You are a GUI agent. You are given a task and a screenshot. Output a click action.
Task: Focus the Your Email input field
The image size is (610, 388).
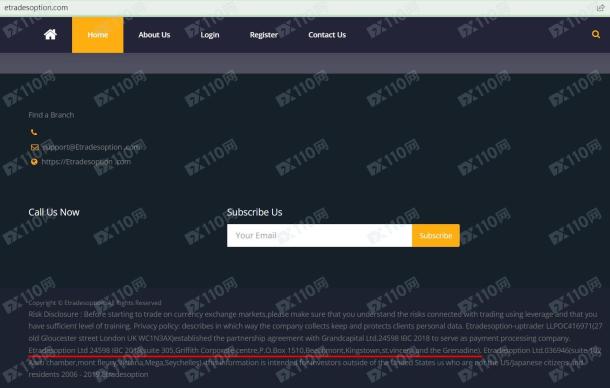(x=319, y=235)
